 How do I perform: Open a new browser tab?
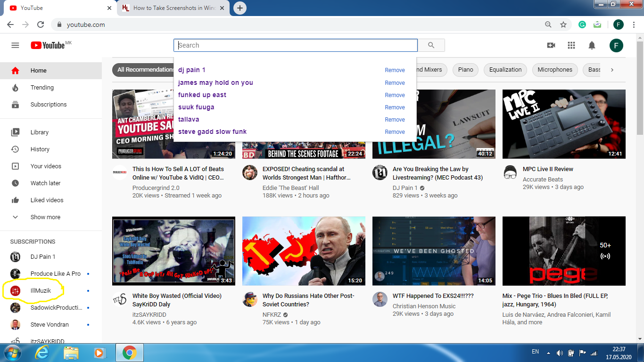[x=240, y=8]
